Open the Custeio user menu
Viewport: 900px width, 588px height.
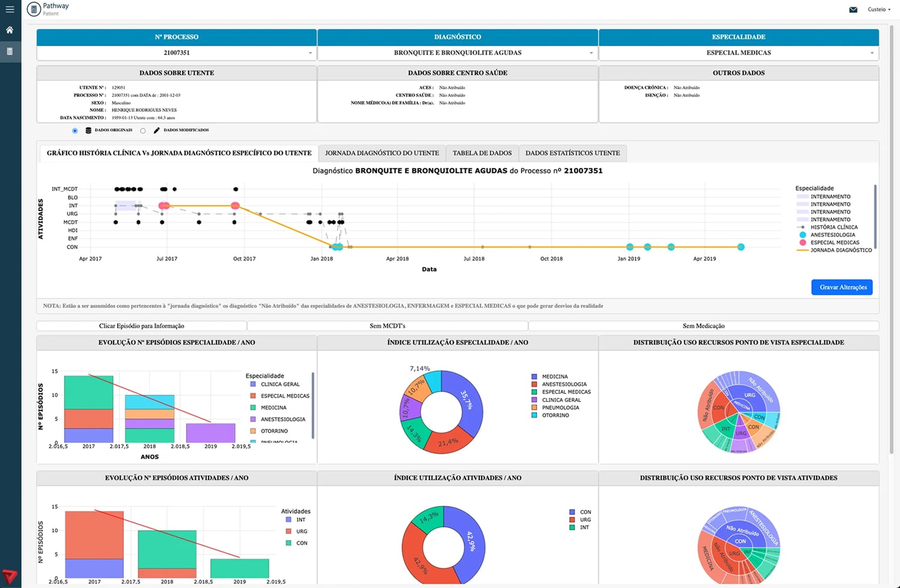[x=878, y=10]
